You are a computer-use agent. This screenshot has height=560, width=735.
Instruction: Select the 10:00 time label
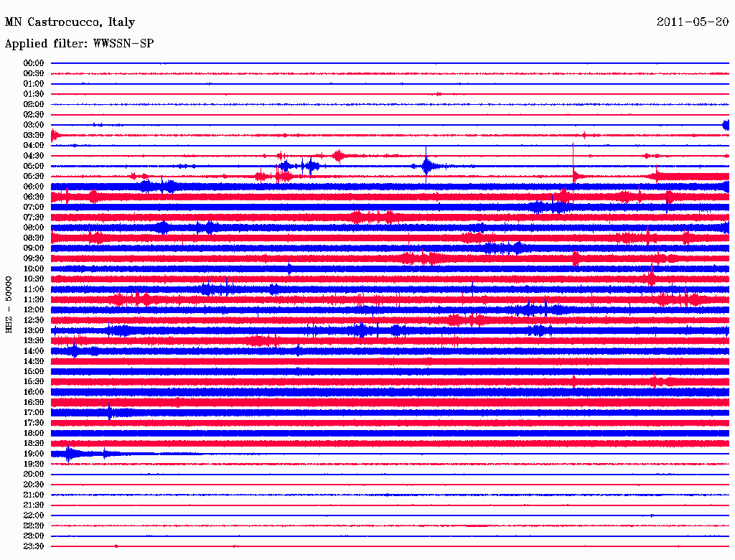click(x=33, y=269)
